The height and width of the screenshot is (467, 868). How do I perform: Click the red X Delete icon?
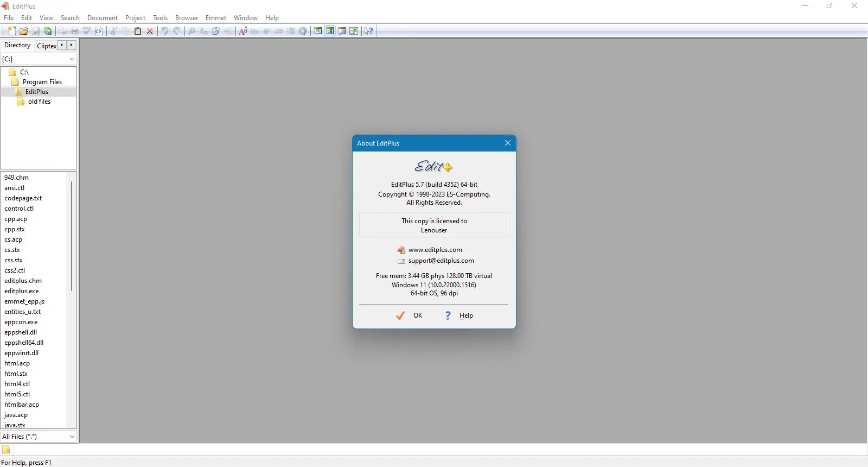(x=150, y=31)
